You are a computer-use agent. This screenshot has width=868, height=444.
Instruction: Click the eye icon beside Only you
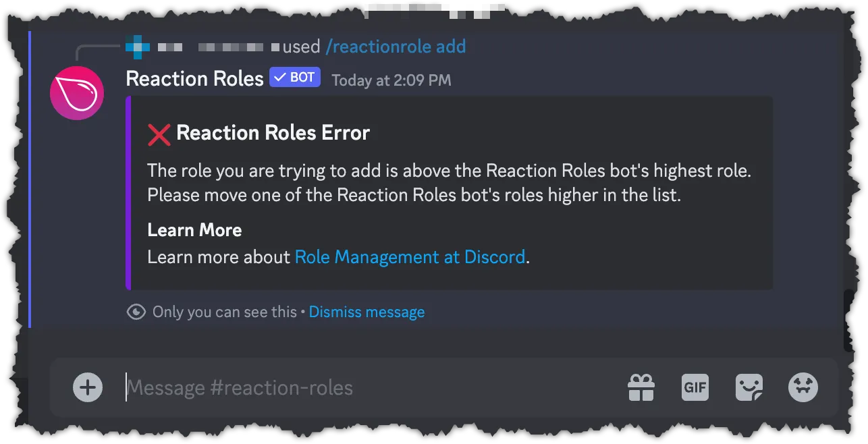point(136,312)
